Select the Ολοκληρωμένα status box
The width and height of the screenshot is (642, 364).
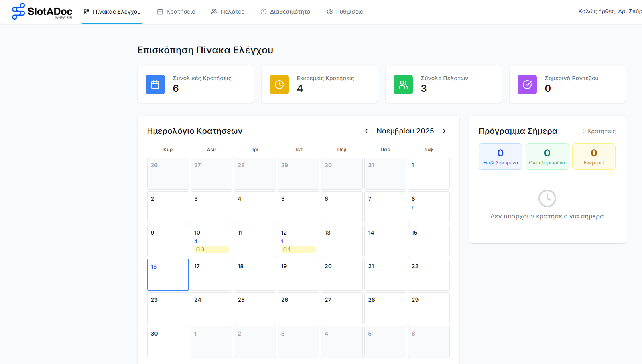[547, 156]
